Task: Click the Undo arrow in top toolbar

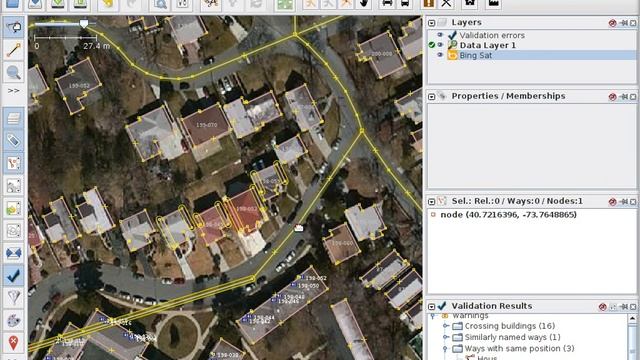Action: [x=108, y=4]
